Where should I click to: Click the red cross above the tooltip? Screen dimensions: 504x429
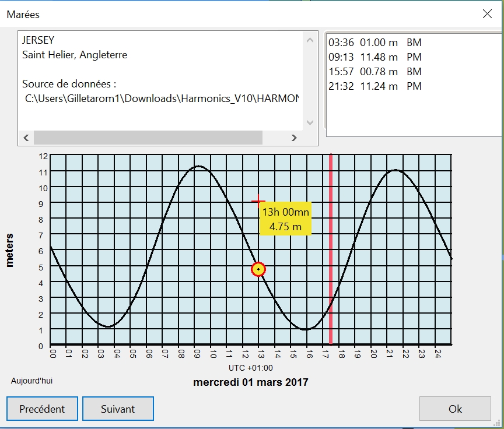click(258, 202)
